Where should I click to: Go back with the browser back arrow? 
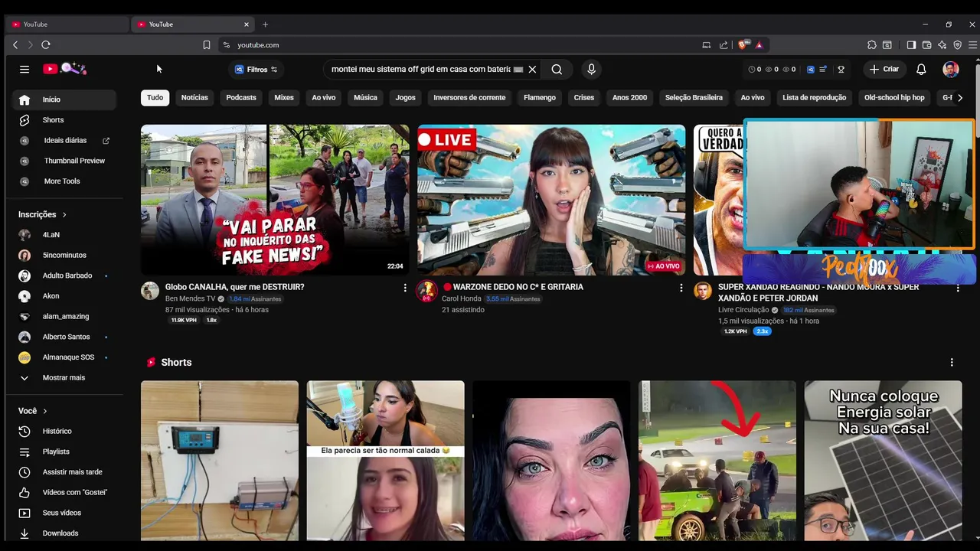click(15, 45)
